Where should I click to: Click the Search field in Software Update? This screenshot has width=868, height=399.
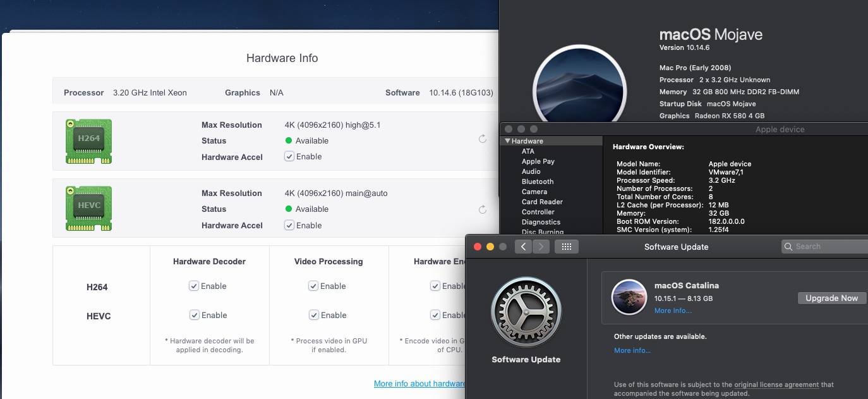coord(825,247)
